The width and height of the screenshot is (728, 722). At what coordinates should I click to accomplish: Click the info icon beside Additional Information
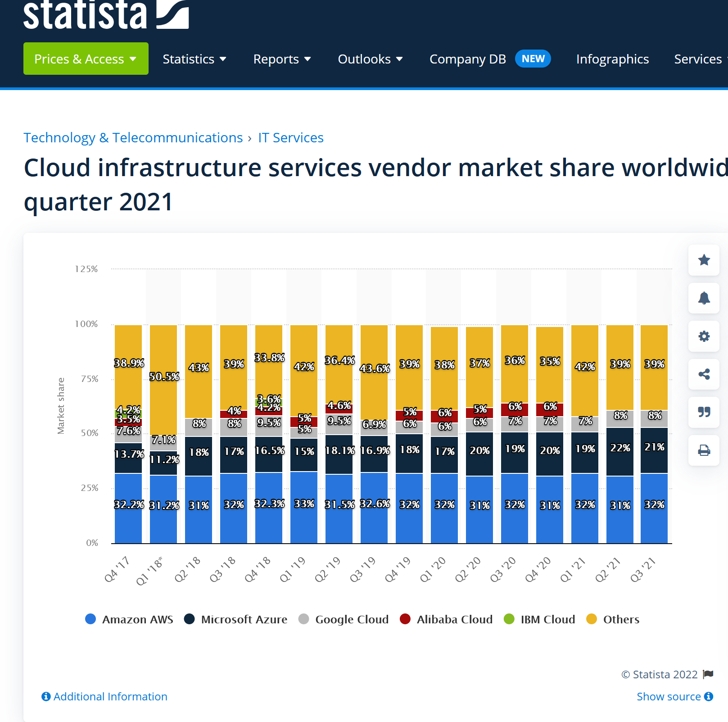click(46, 696)
